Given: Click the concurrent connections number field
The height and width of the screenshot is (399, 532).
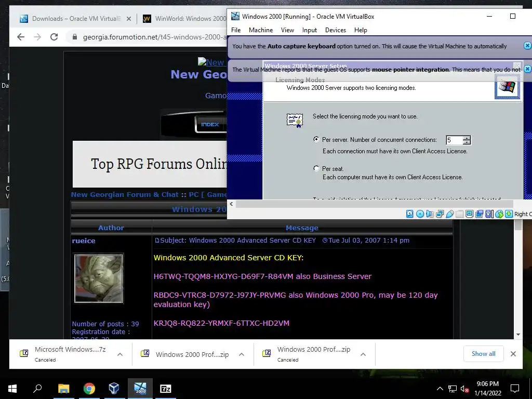Looking at the screenshot, I should point(454,140).
